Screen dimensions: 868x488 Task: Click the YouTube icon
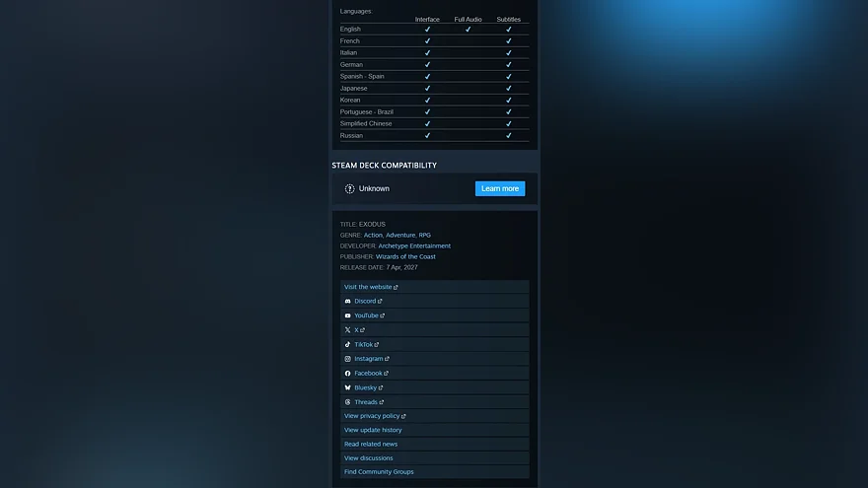pyautogui.click(x=347, y=315)
